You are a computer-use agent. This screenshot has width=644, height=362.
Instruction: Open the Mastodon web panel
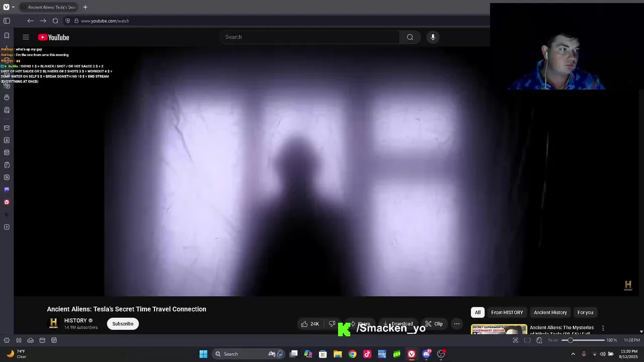(x=7, y=190)
